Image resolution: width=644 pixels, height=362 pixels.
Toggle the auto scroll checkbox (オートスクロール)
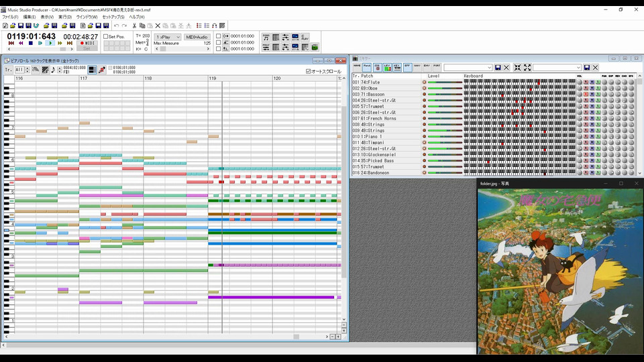point(308,72)
